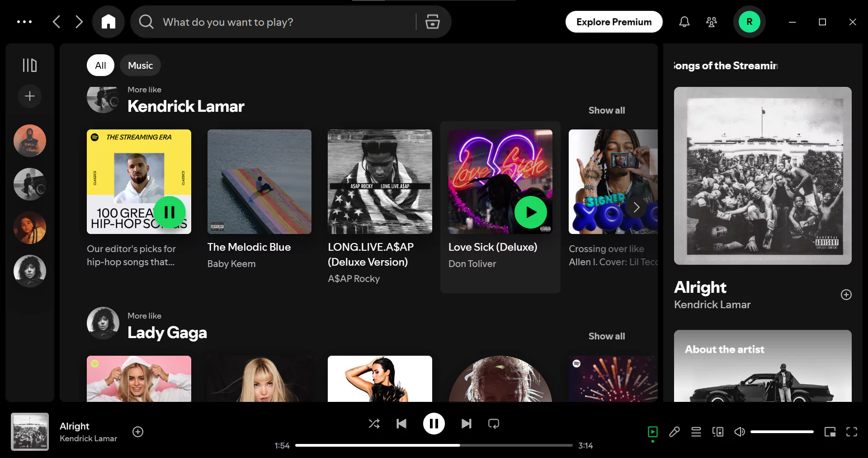Open the miniplayer
Image resolution: width=868 pixels, height=458 pixels.
[830, 432]
